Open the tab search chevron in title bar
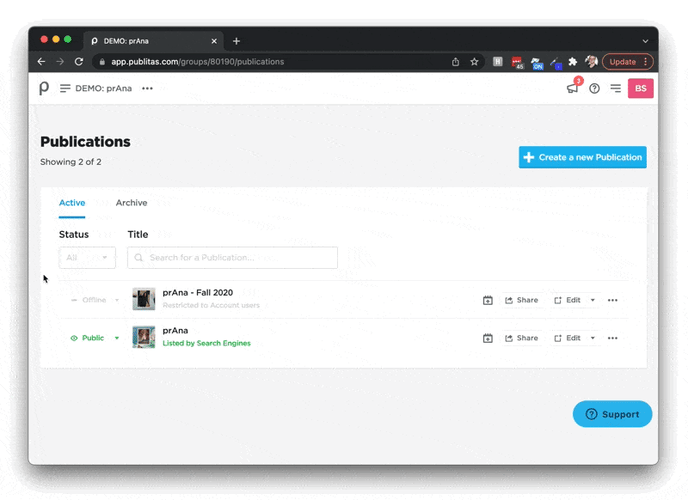This screenshot has height=500, width=688. pos(645,41)
